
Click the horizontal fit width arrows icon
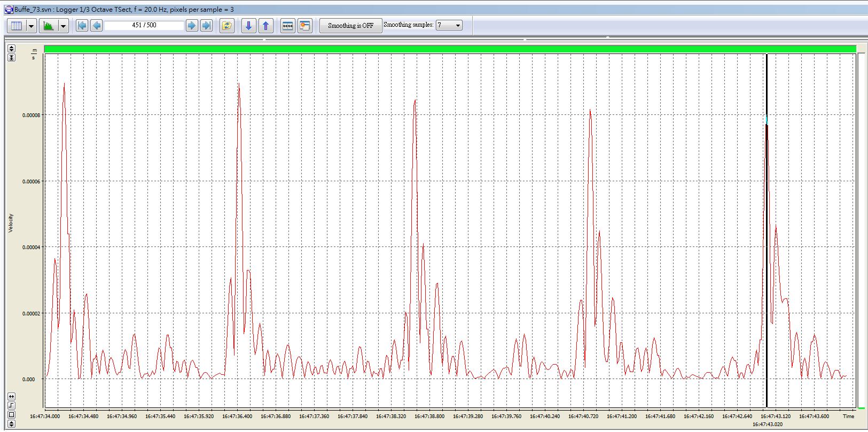click(x=287, y=26)
